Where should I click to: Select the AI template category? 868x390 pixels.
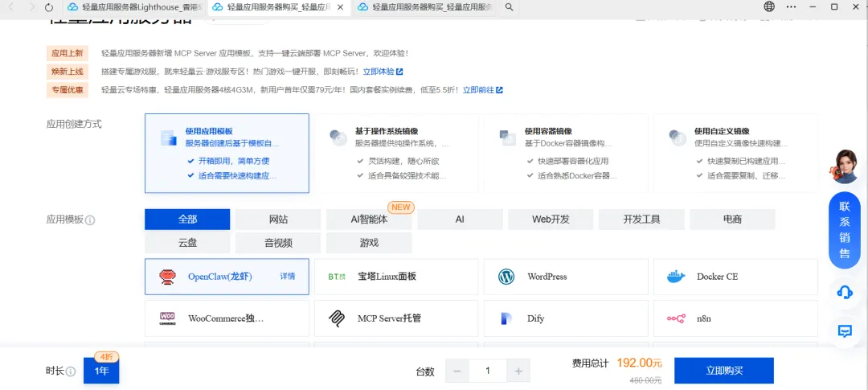[460, 220]
